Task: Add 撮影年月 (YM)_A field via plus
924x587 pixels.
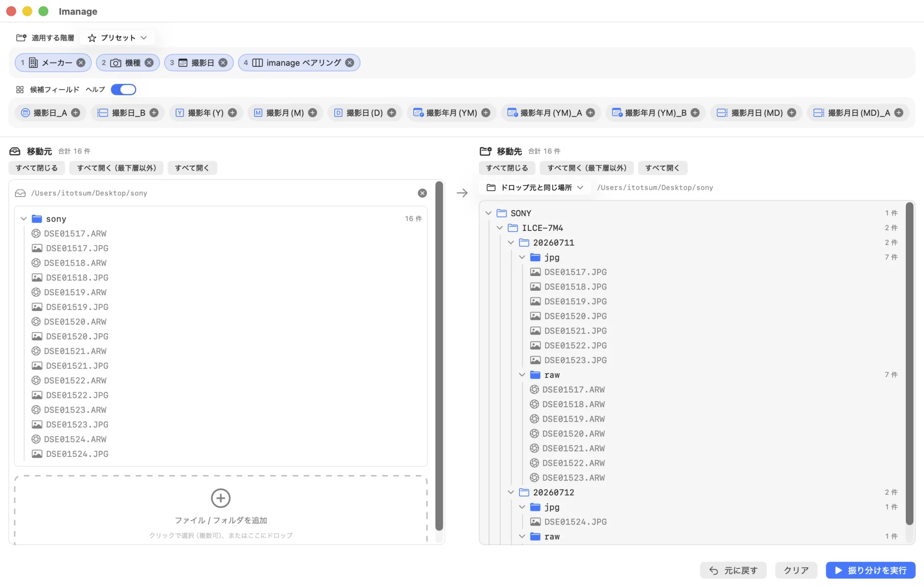Action: [591, 113]
